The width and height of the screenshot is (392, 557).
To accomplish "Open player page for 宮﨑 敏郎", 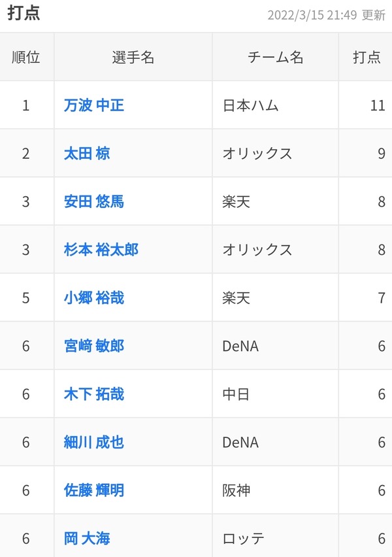I will coord(94,346).
